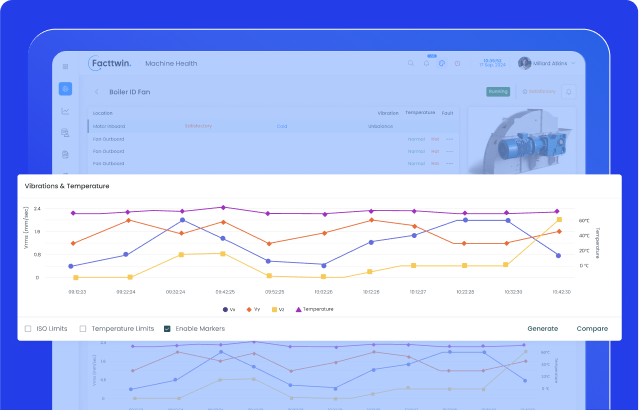
Task: Enable the ISO Limits checkbox
Action: pyautogui.click(x=28, y=328)
